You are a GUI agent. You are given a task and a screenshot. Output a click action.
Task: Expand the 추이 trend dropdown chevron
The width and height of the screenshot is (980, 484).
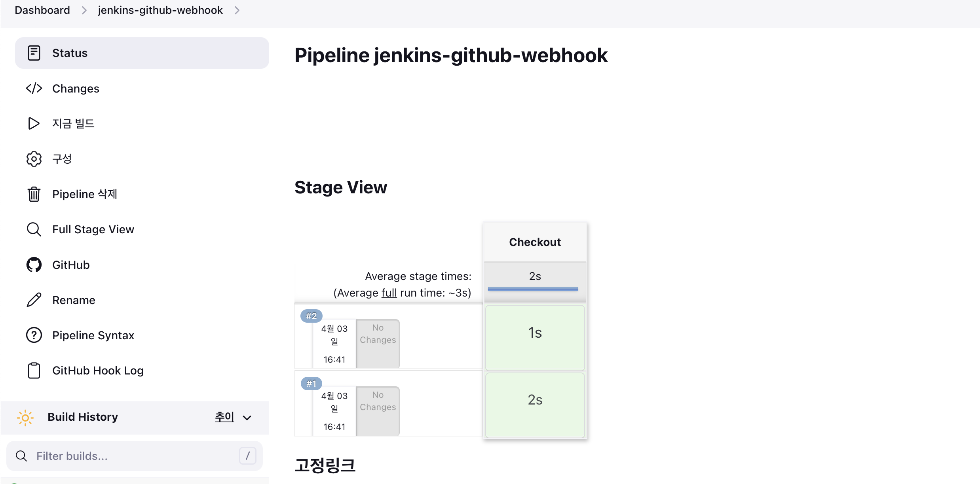pos(247,418)
